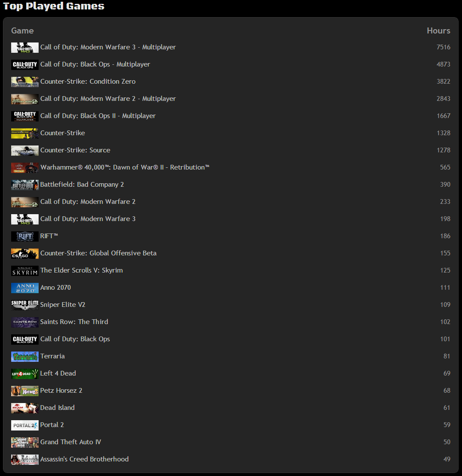Click the Hours column header
This screenshot has height=476, width=462.
(438, 30)
